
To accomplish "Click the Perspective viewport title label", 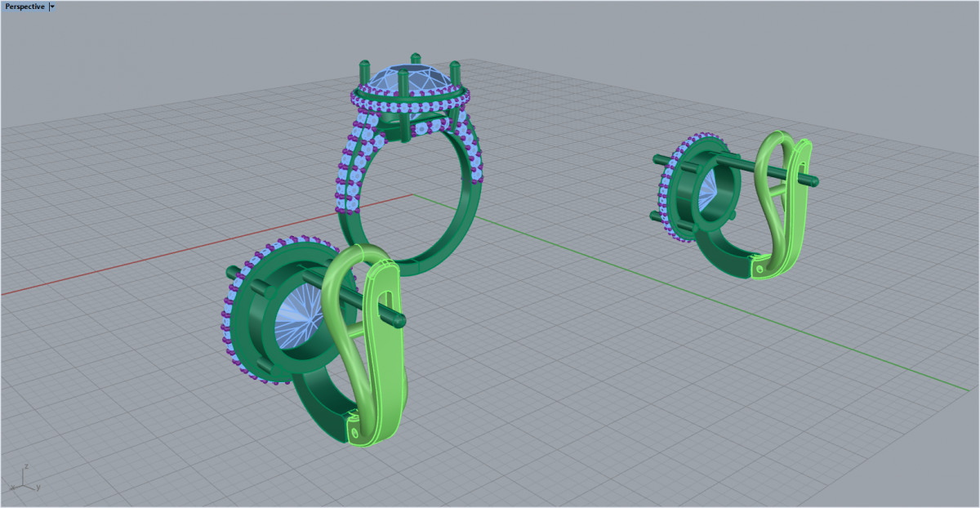I will [25, 7].
